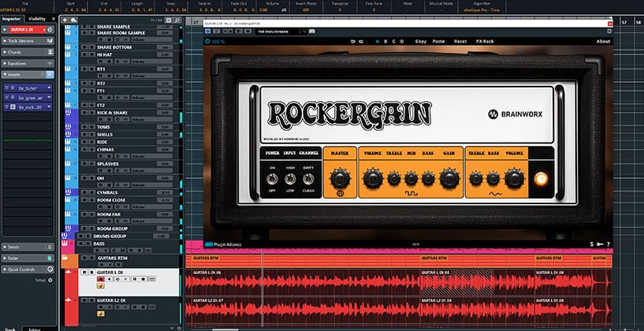Open the FX Rack
Screen dimensions: 644x331
(485, 41)
